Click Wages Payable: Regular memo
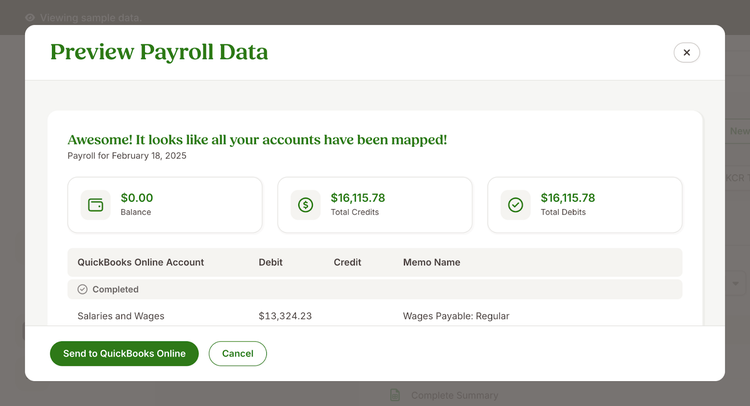The height and width of the screenshot is (406, 750). (456, 316)
